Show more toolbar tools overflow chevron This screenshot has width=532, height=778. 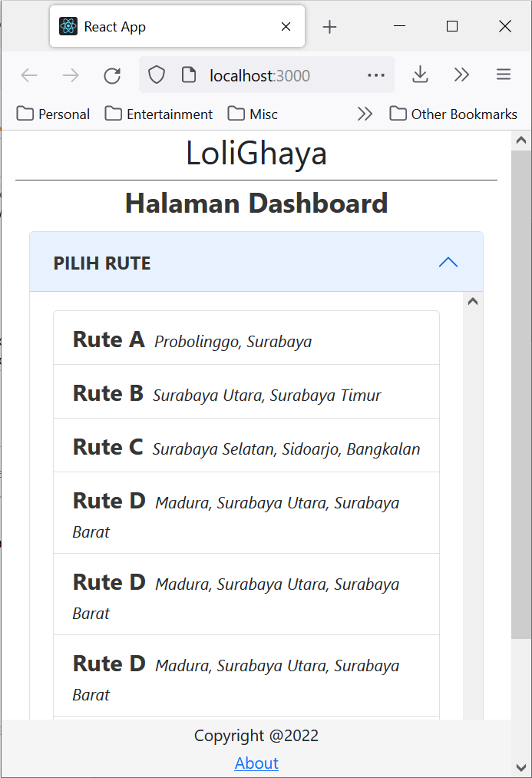click(x=461, y=74)
